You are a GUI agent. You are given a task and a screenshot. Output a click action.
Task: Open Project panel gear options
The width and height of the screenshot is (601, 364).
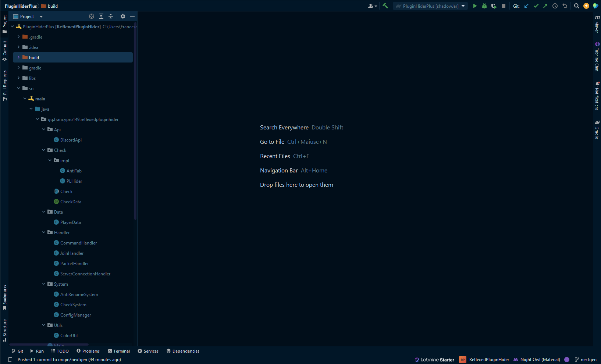click(x=123, y=16)
